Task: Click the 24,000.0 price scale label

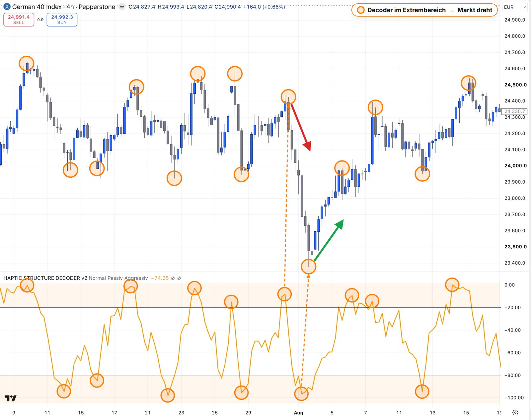Action: (x=515, y=165)
